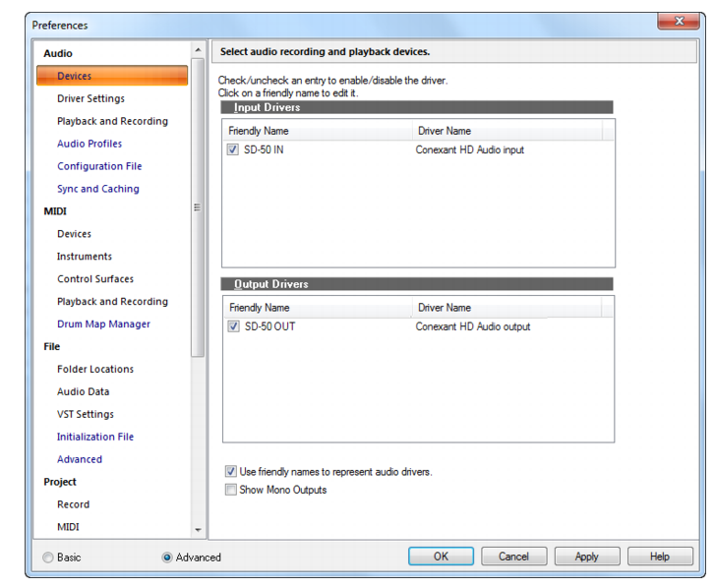This screenshot has height=588, width=715.
Task: Disable Use friendly names to represent audio drivers
Action: tap(231, 471)
